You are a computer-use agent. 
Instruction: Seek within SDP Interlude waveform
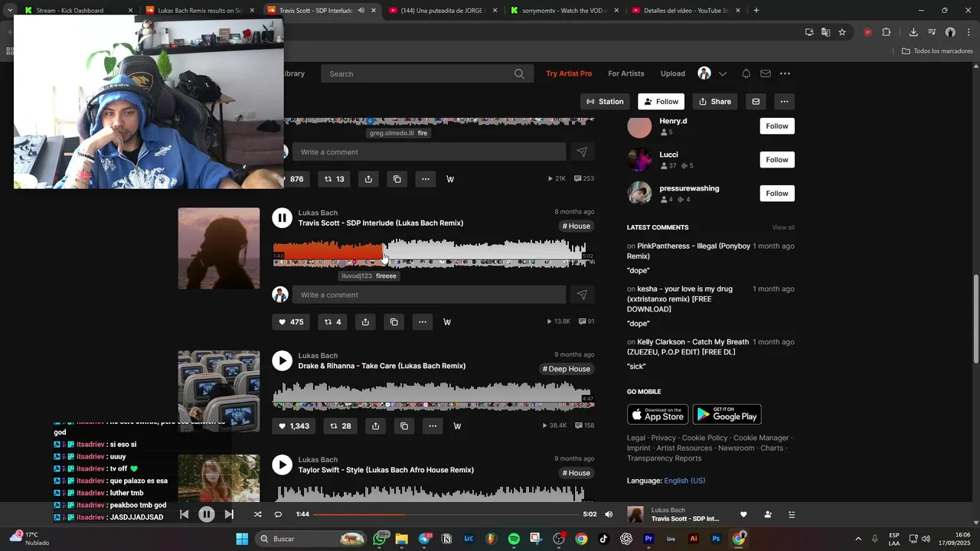433,253
